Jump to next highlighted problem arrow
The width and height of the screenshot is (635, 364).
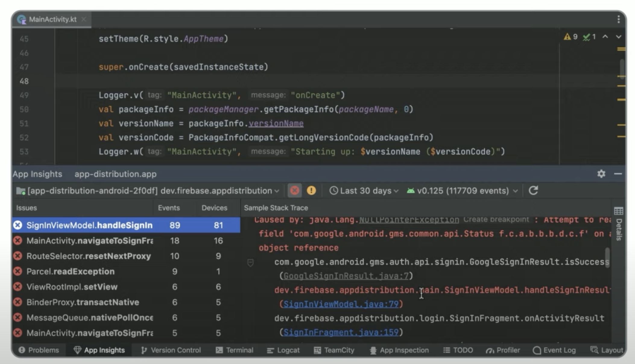pyautogui.click(x=618, y=37)
